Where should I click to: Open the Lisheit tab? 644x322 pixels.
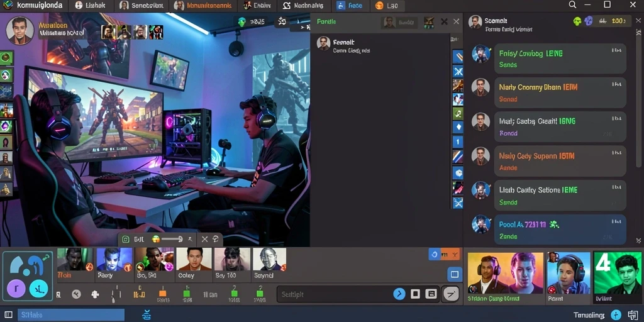(91, 5)
